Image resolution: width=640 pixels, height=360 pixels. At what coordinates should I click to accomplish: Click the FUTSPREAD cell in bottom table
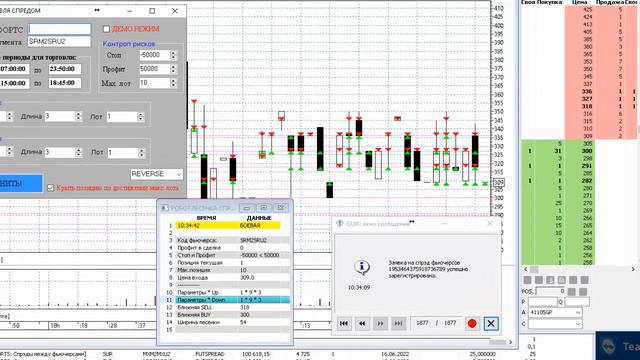click(x=210, y=354)
